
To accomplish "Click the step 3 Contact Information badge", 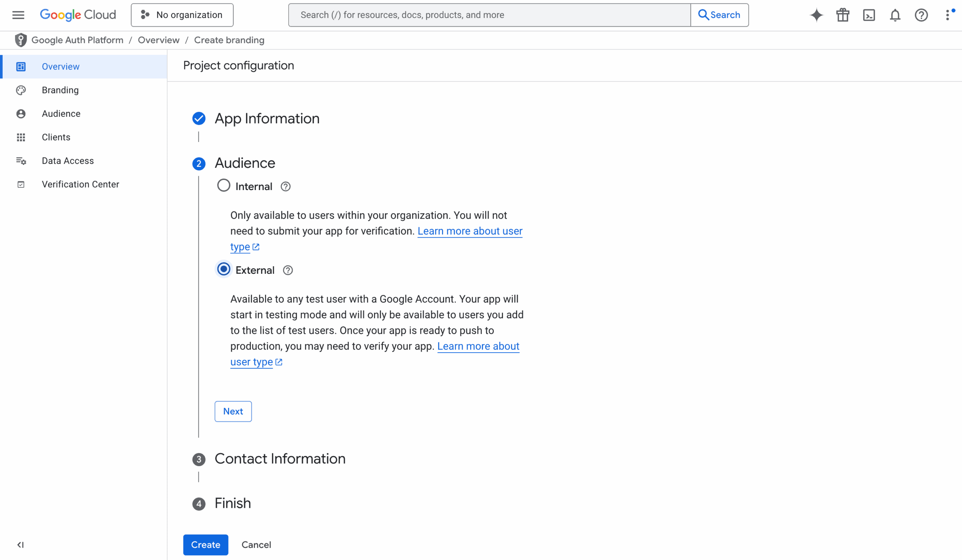I will pos(199,459).
